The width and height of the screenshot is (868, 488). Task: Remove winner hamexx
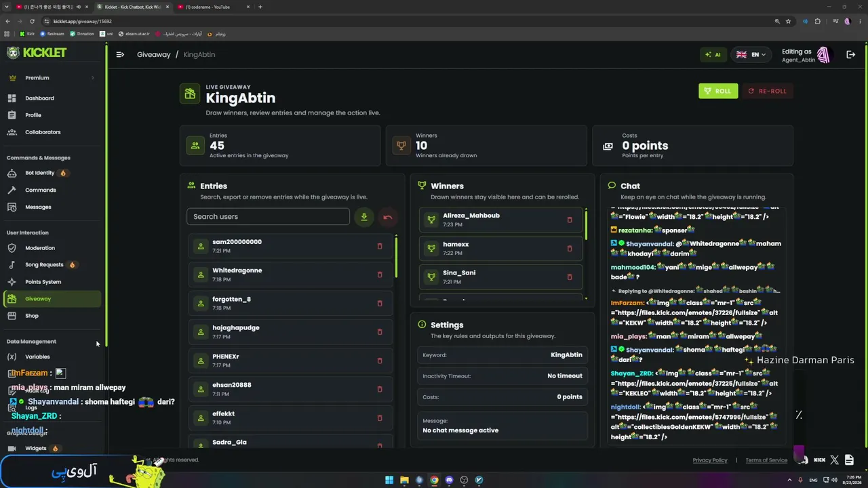(x=570, y=248)
